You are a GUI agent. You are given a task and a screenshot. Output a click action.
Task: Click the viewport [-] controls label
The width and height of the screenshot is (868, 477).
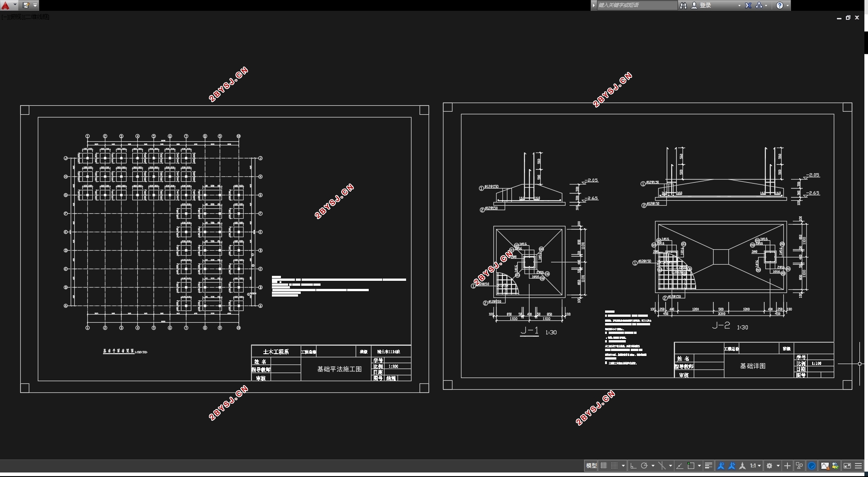point(4,17)
